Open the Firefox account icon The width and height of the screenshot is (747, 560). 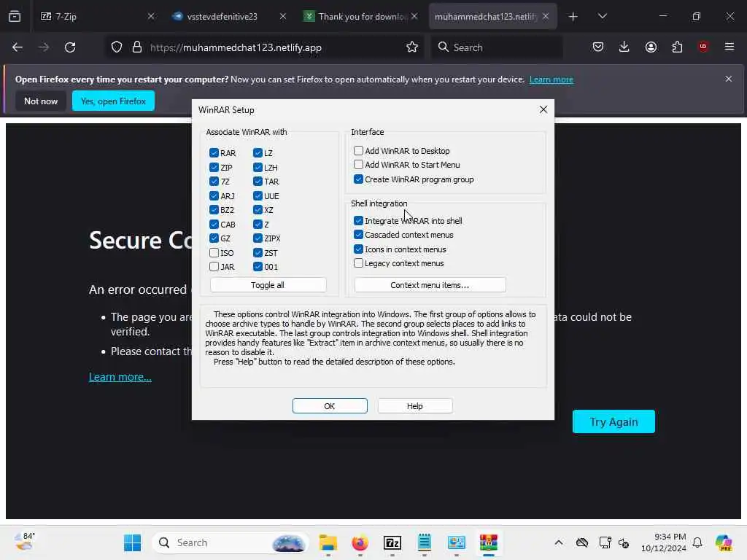click(651, 47)
